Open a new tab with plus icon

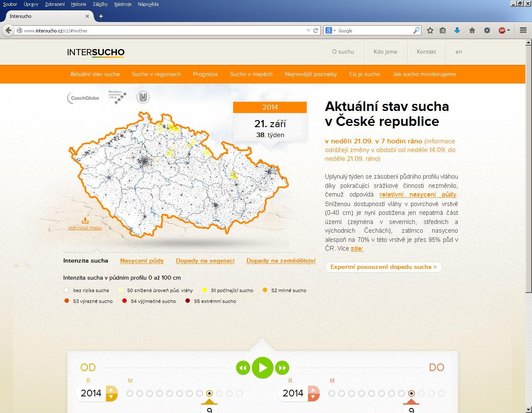101,16
